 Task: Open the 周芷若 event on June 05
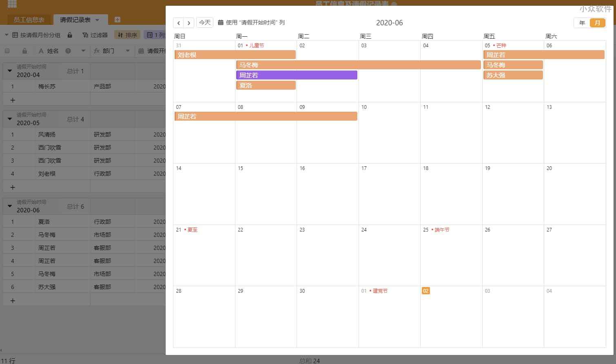(544, 55)
